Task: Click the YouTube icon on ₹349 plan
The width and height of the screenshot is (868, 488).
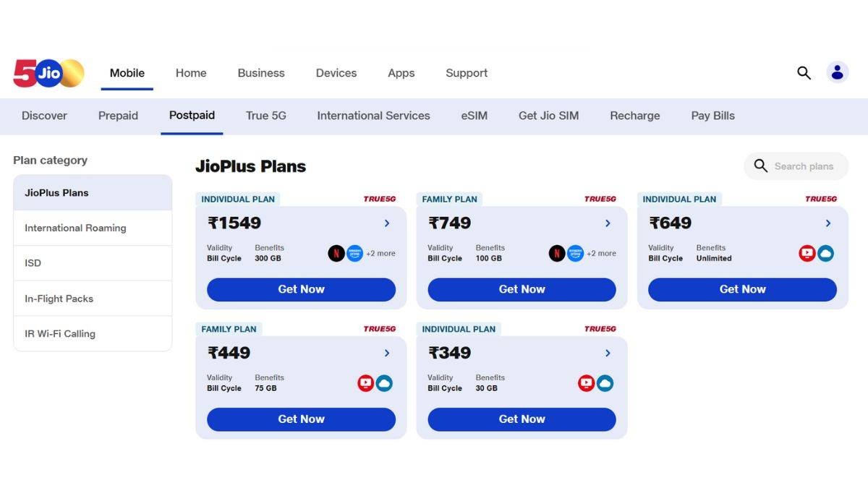Action: pos(586,383)
